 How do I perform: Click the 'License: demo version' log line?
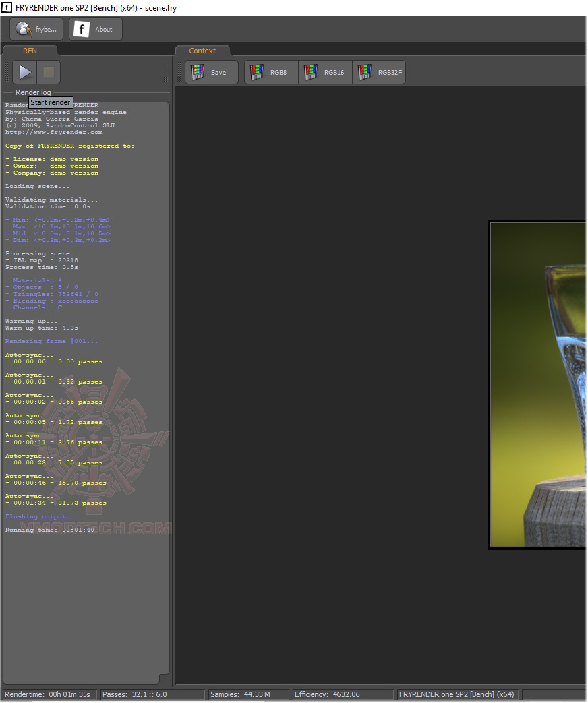pos(51,160)
